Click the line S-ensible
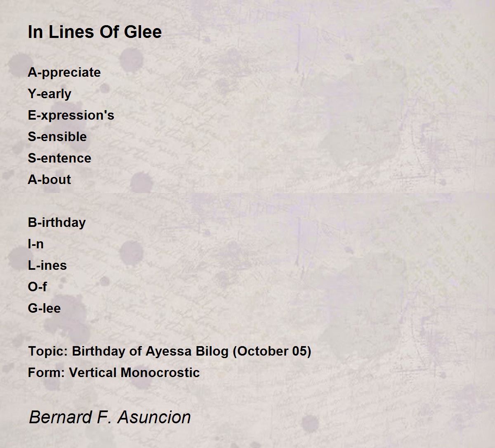 pos(57,137)
